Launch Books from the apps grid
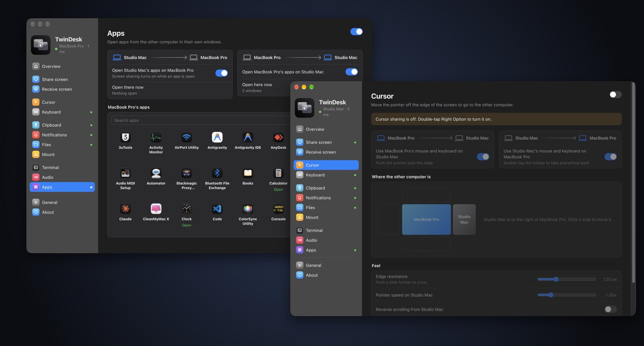Screen dimensions: 644x346 [248, 173]
